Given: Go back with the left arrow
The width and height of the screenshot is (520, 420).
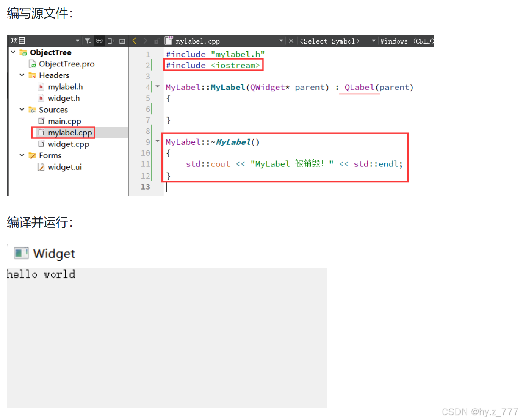Looking at the screenshot, I should tap(134, 41).
